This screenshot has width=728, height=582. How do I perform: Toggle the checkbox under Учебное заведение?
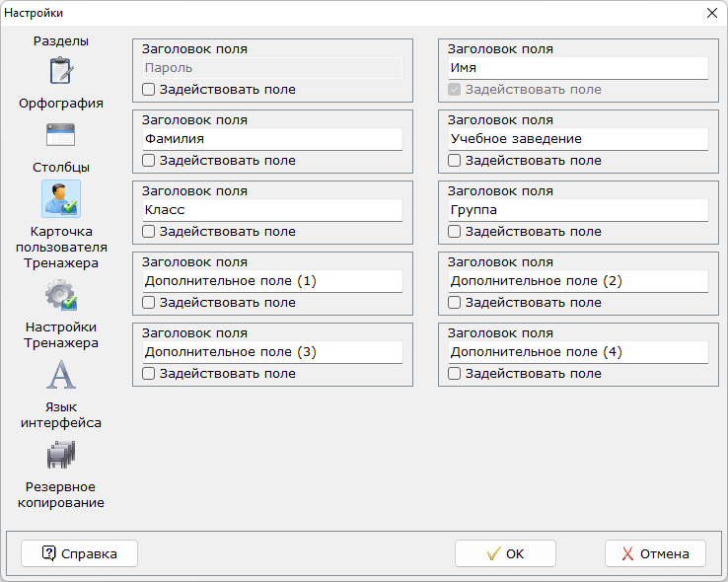pyautogui.click(x=455, y=161)
